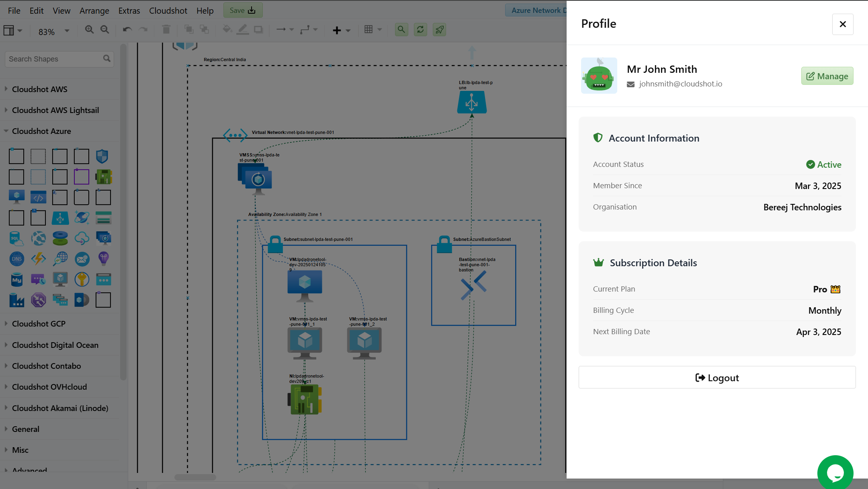
Task: Select the Azure MySQL shape
Action: [16, 279]
